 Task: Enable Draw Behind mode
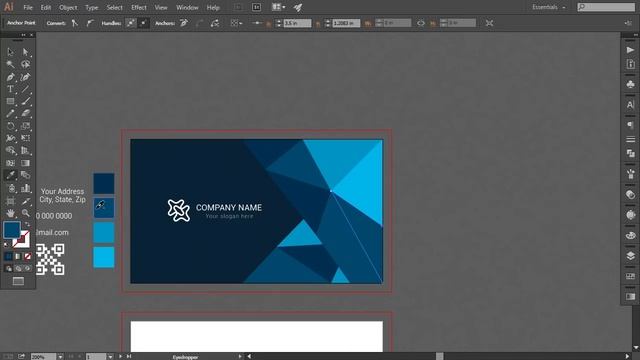(18, 268)
